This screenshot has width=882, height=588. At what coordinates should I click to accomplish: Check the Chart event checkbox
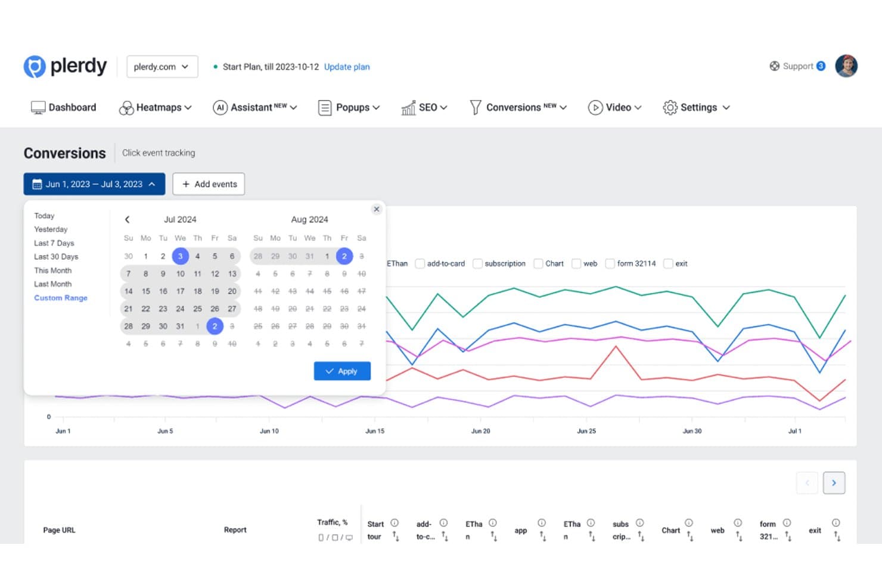538,263
